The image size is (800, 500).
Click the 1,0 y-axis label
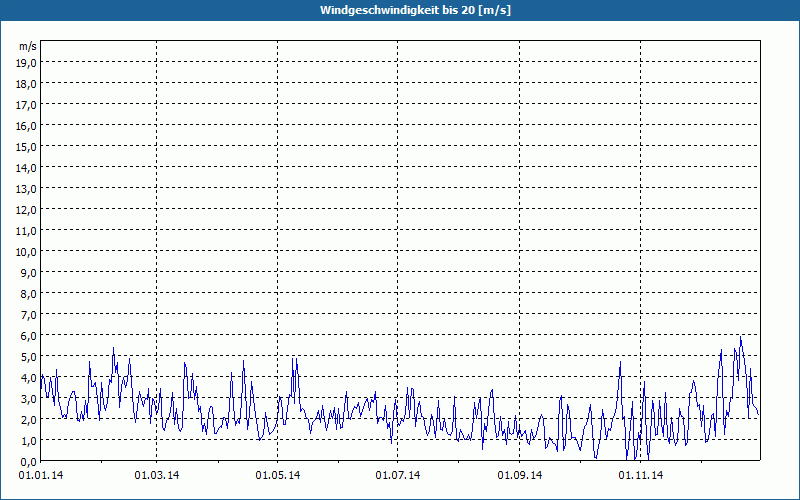[29, 440]
